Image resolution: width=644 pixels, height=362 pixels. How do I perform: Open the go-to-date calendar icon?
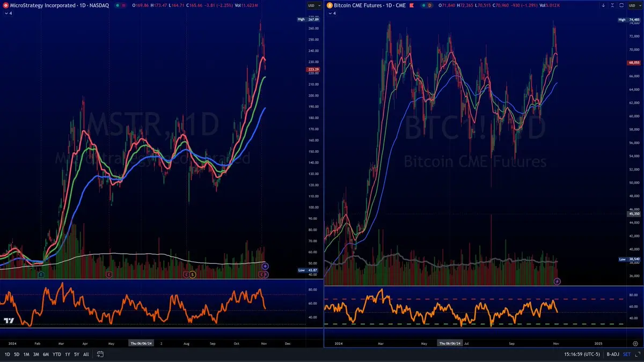tap(100, 354)
